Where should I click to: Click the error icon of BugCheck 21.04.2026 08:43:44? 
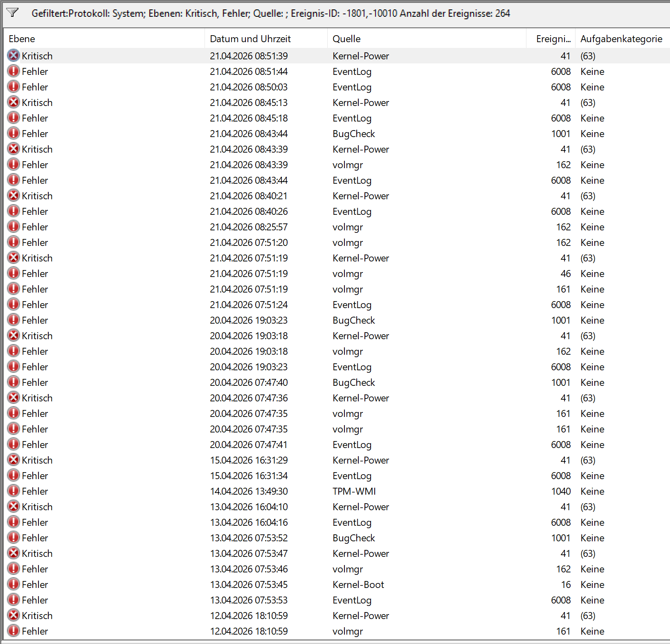click(x=13, y=133)
